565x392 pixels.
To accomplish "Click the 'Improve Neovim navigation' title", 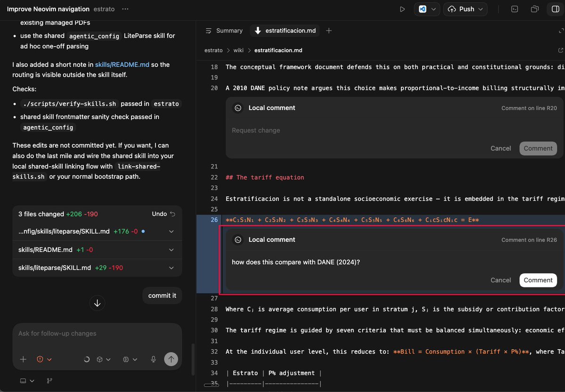I will 48,9.
